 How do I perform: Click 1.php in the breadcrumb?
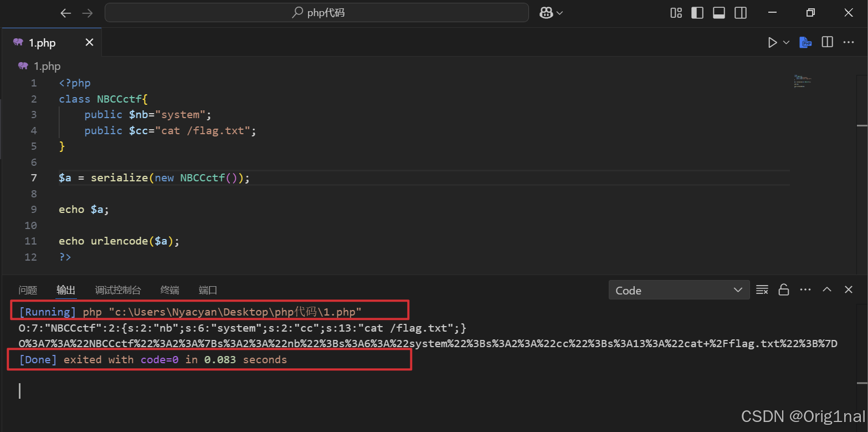pos(47,66)
